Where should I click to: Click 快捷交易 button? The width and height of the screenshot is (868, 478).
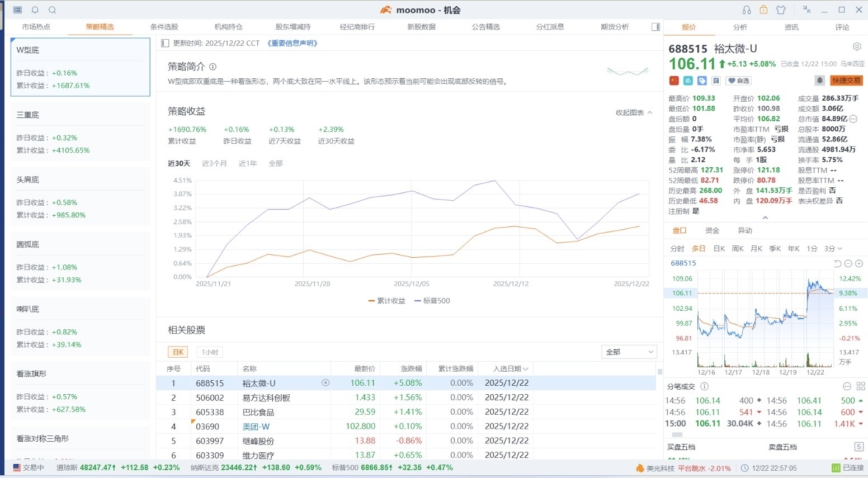[846, 81]
